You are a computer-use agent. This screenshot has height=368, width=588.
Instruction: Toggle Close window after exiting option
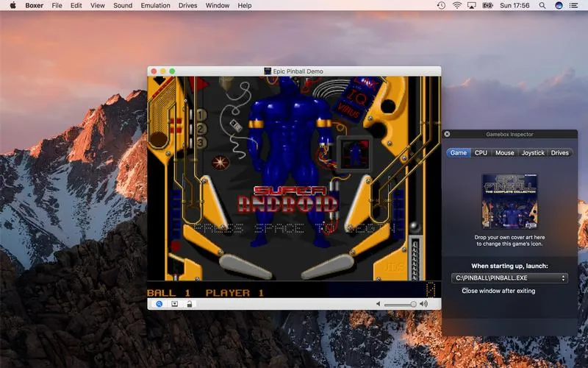498,291
